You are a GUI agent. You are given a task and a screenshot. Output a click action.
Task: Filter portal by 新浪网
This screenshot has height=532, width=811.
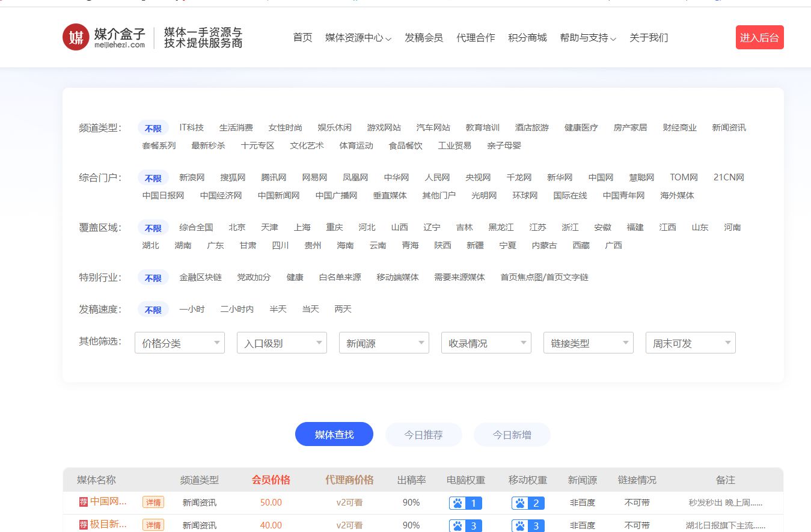click(x=192, y=177)
